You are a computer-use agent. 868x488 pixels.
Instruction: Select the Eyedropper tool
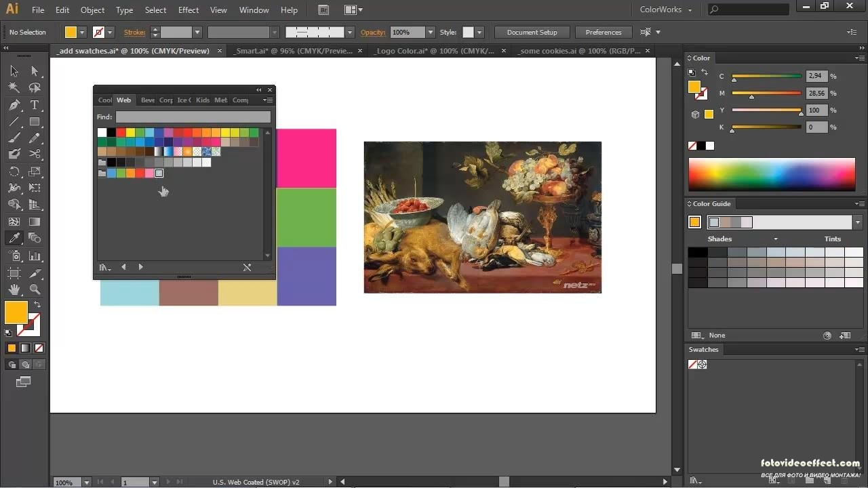point(14,238)
